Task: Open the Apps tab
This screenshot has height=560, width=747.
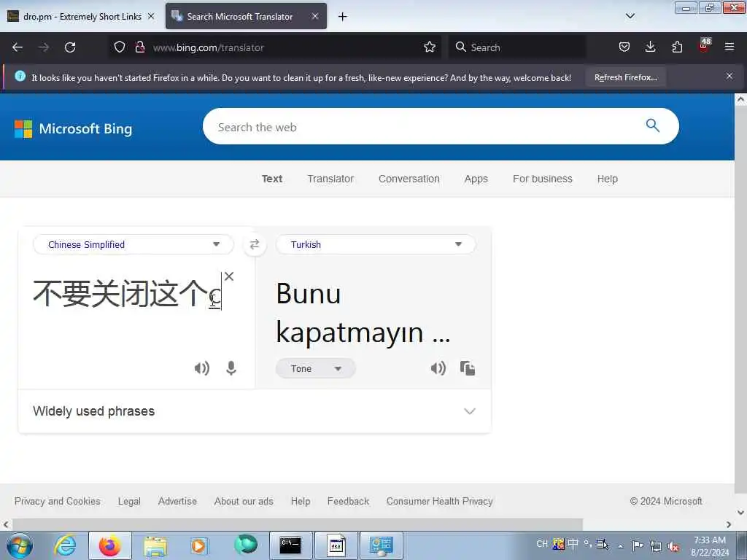Action: click(x=476, y=179)
